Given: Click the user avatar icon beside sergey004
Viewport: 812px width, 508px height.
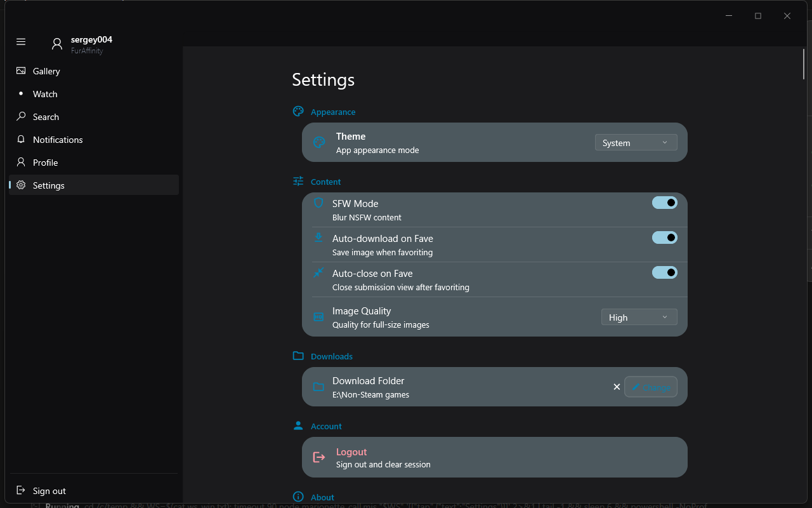Looking at the screenshot, I should point(57,44).
